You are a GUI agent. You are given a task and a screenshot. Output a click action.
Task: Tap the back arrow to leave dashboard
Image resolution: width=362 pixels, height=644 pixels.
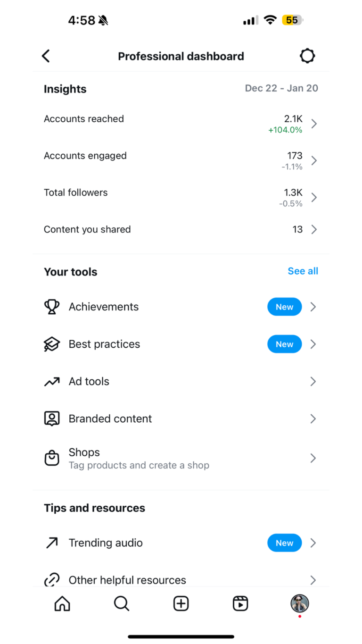pos(45,56)
